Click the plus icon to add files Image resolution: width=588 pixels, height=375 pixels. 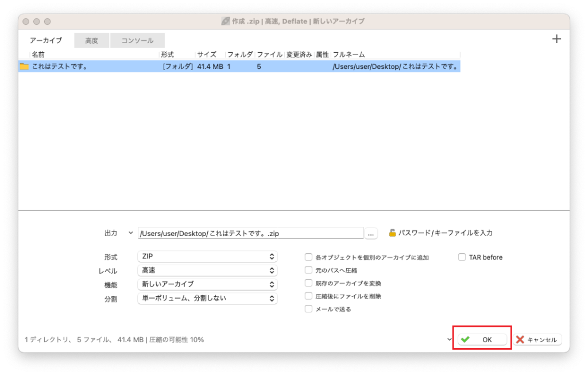pos(556,39)
